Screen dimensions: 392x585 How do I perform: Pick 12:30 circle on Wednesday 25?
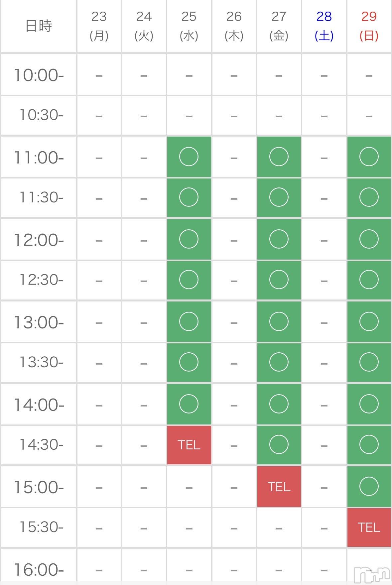tap(189, 280)
